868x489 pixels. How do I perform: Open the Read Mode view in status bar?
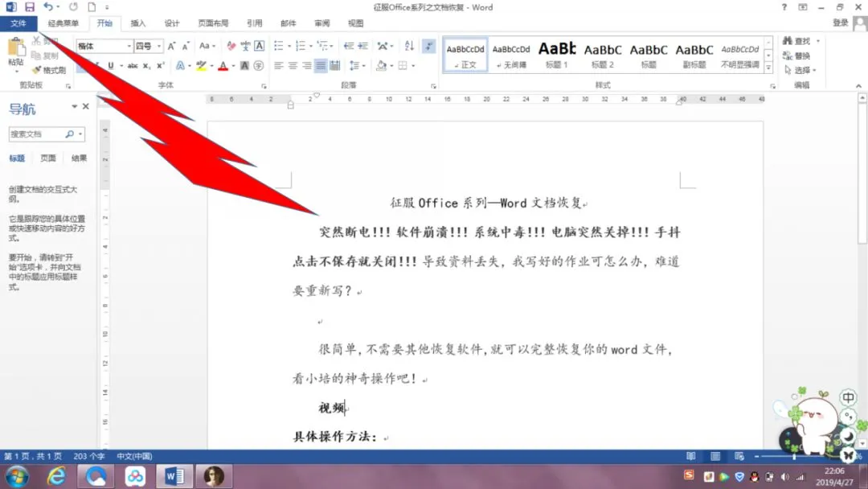[x=691, y=456]
